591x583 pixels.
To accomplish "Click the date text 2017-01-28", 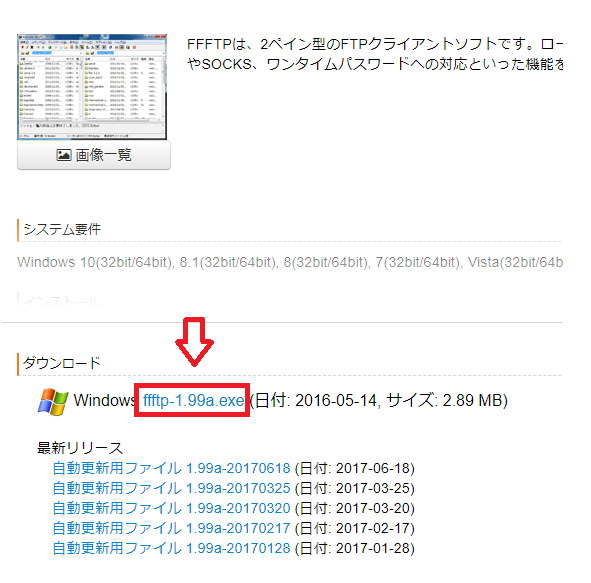I will pos(355,548).
